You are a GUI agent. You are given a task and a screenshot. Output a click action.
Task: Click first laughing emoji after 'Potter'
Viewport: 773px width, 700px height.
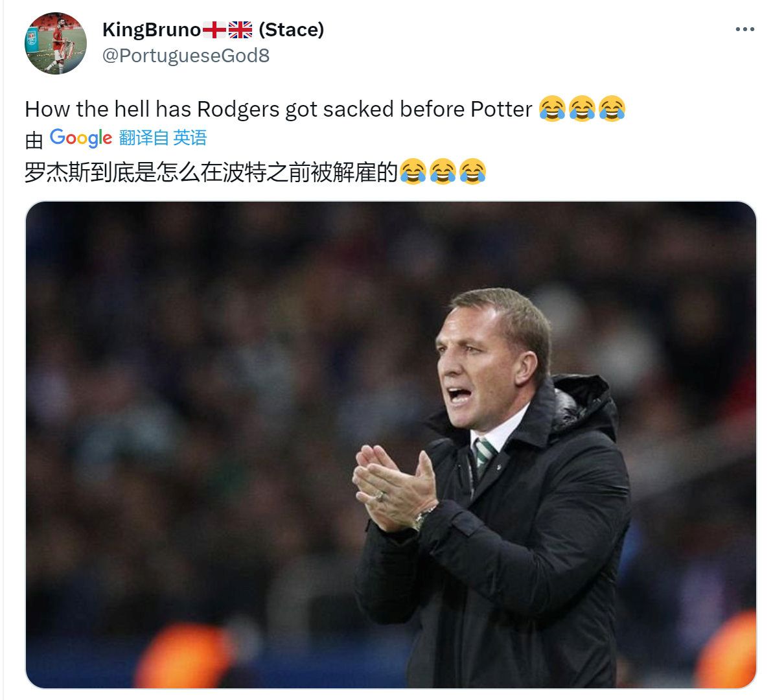point(552,108)
